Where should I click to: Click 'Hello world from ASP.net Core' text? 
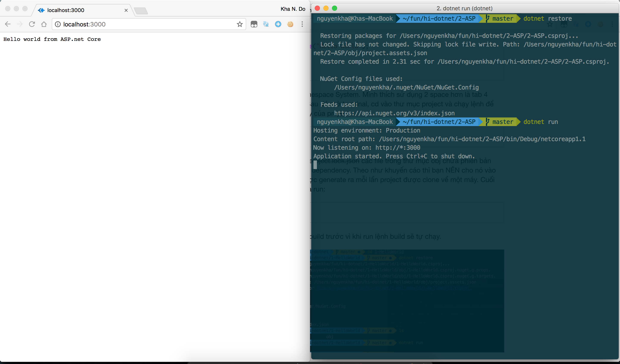point(52,39)
